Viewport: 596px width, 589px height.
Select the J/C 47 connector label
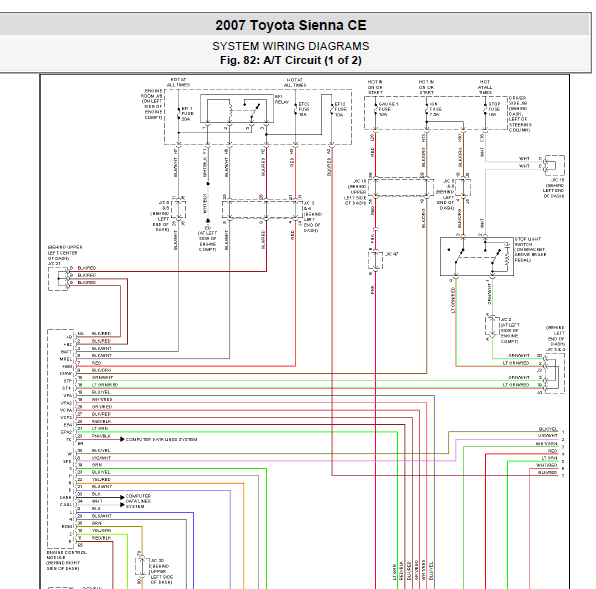pos(392,254)
